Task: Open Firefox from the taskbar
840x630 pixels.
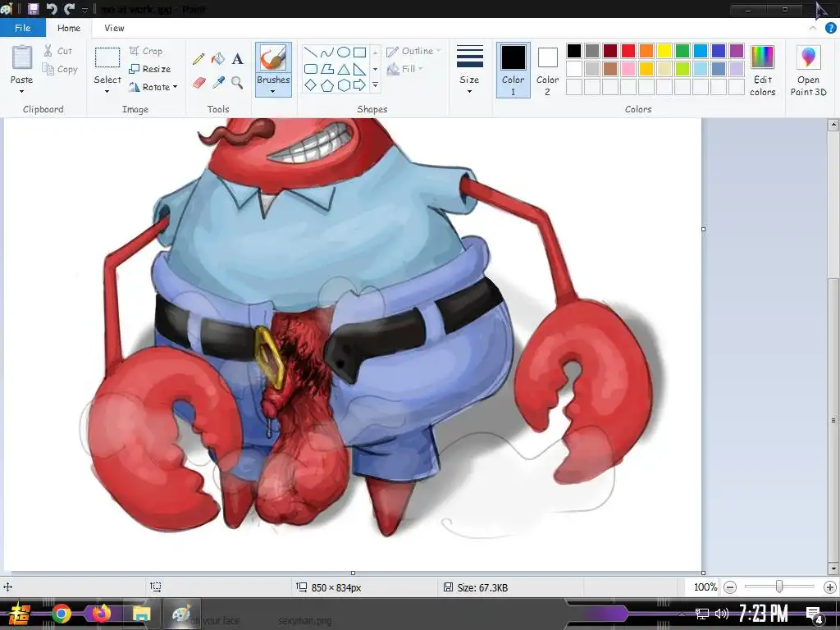Action: tap(101, 614)
